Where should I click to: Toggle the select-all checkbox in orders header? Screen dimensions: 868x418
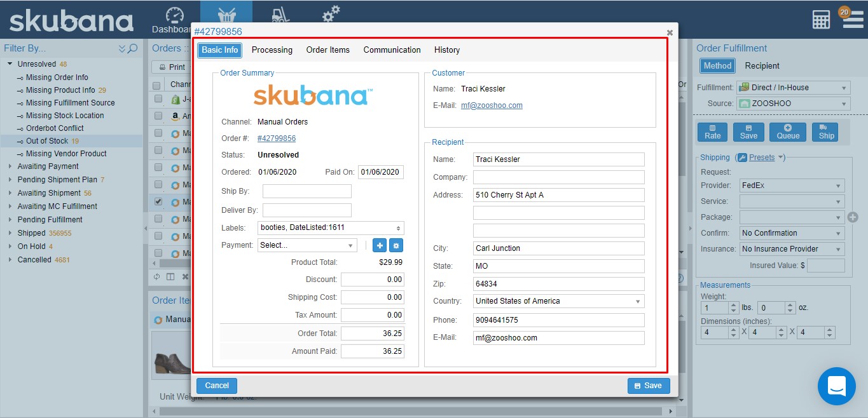157,84
